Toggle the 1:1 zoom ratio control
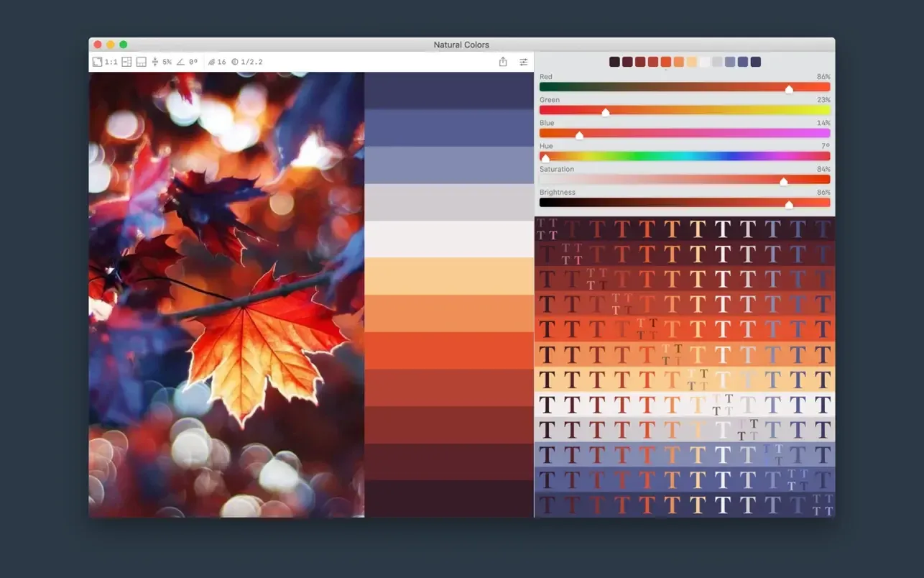924x578 pixels. pyautogui.click(x=110, y=62)
